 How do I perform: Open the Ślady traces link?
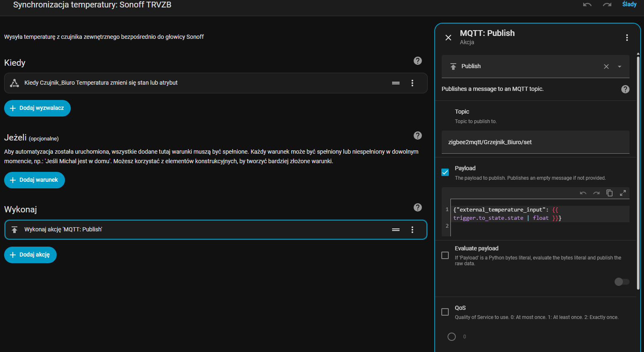(x=629, y=4)
